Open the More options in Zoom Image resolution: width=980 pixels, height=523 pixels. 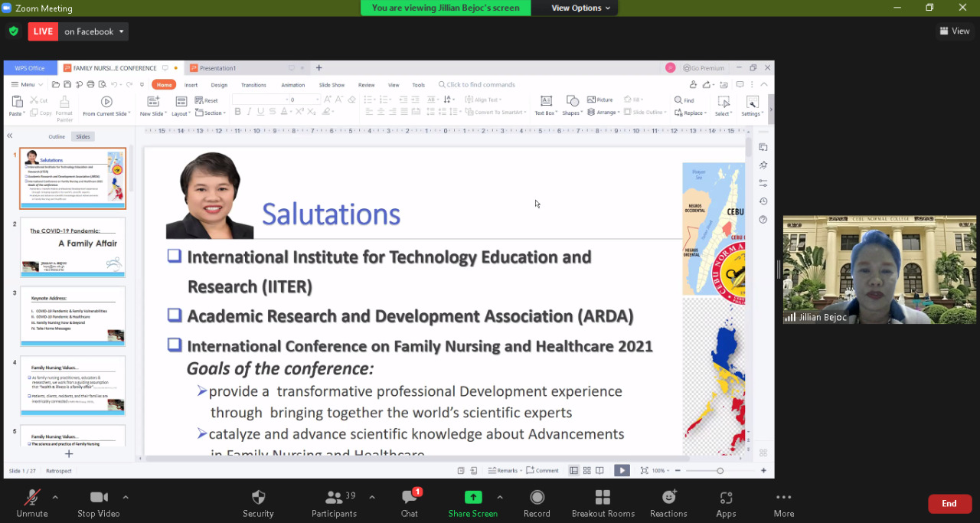pyautogui.click(x=784, y=504)
